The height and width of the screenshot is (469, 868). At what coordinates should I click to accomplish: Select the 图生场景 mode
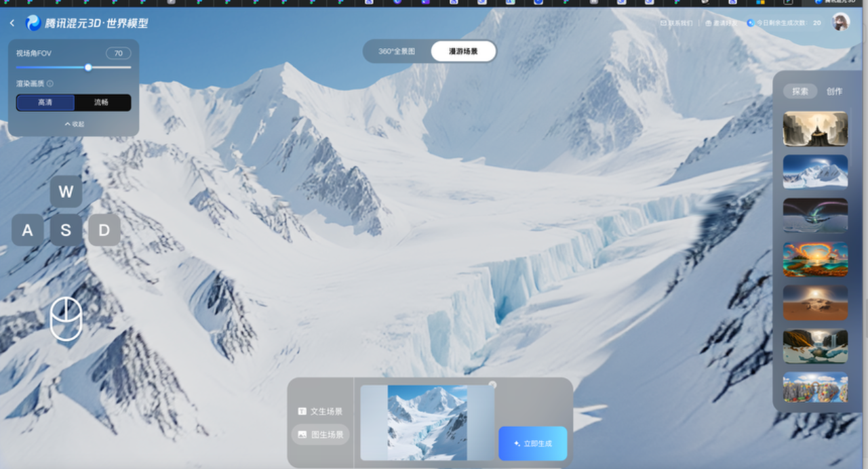[x=320, y=434]
